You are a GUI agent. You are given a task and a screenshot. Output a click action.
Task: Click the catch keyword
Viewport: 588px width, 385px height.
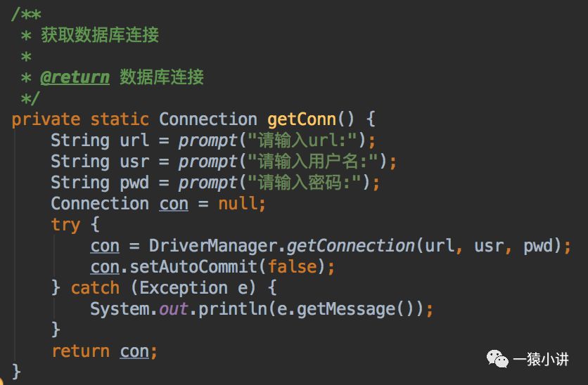pos(95,288)
